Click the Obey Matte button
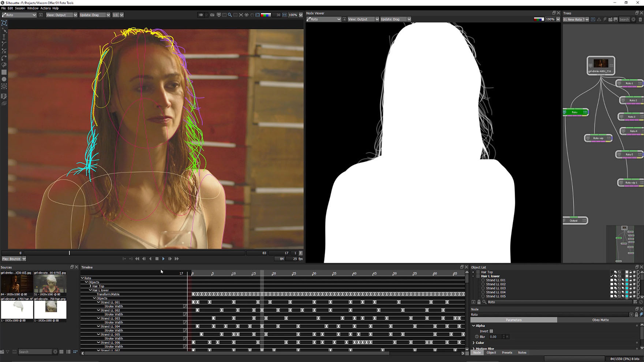This screenshot has height=362, width=644. (600, 320)
